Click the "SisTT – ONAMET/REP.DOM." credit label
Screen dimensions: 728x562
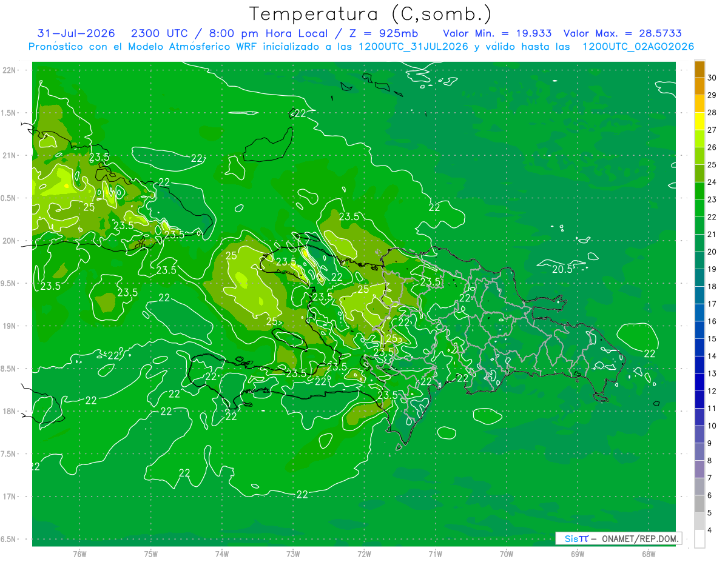618,538
